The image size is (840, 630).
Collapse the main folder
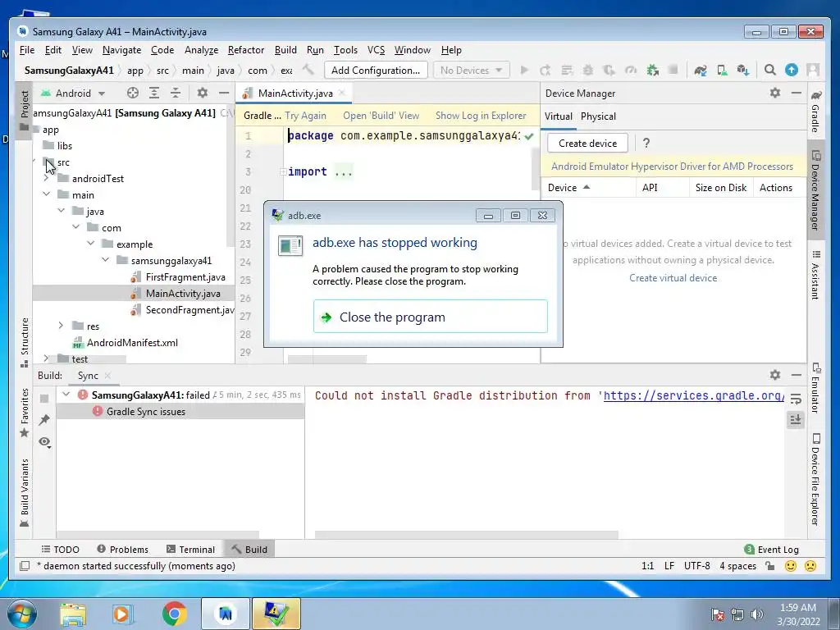47,194
